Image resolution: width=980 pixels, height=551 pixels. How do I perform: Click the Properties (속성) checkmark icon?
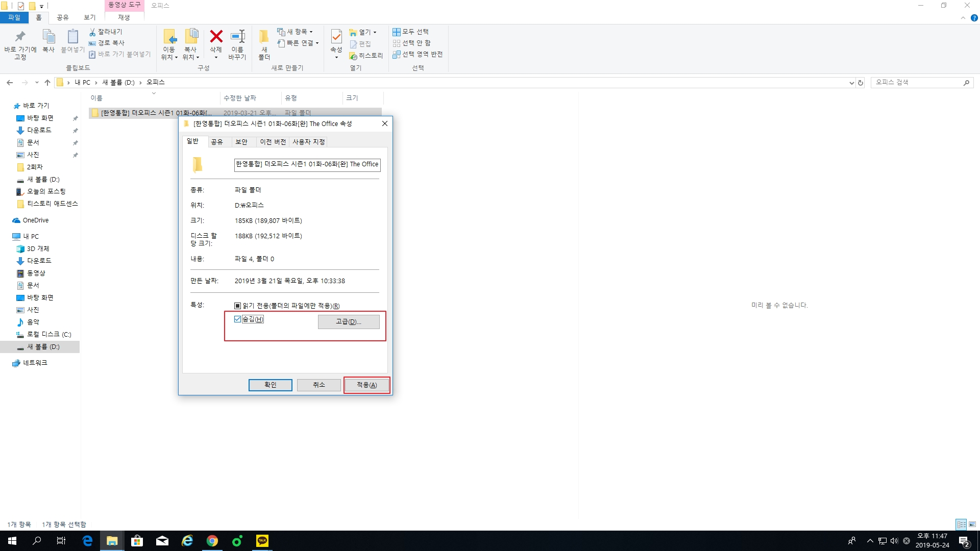tap(336, 37)
